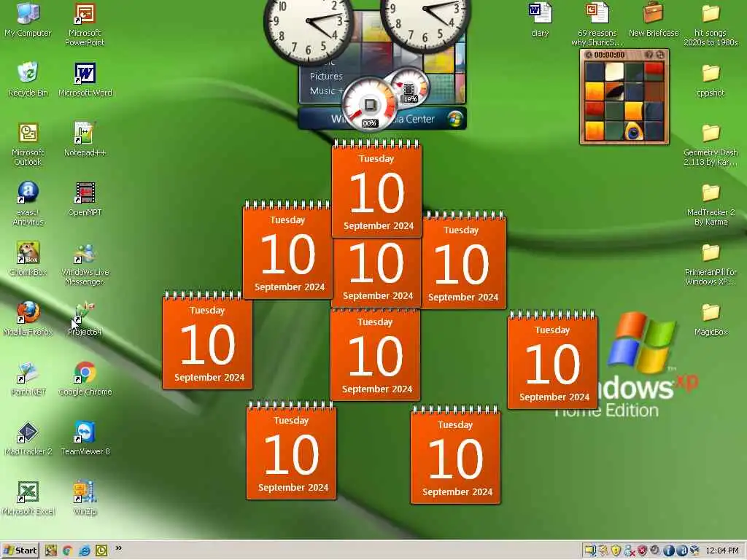
Task: Open the MagicBox folder
Action: coord(711,319)
